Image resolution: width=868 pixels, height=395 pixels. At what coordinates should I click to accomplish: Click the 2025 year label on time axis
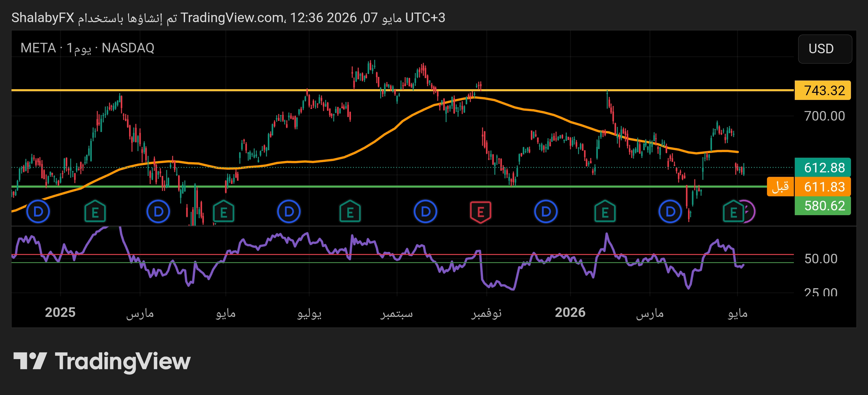pyautogui.click(x=60, y=312)
